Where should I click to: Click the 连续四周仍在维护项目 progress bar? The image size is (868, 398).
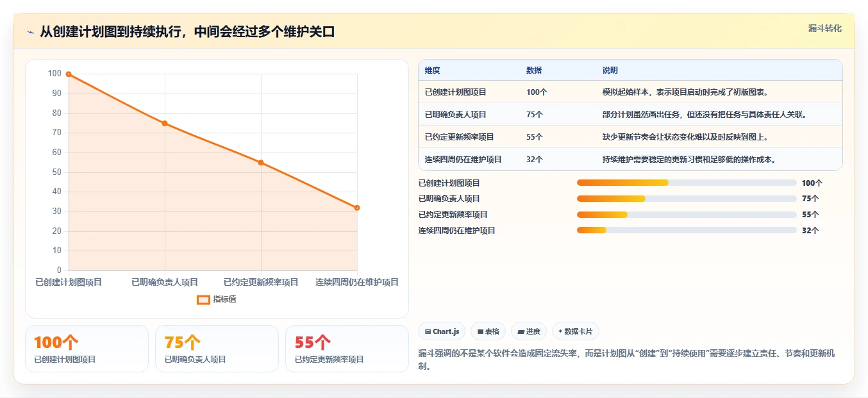tap(687, 231)
